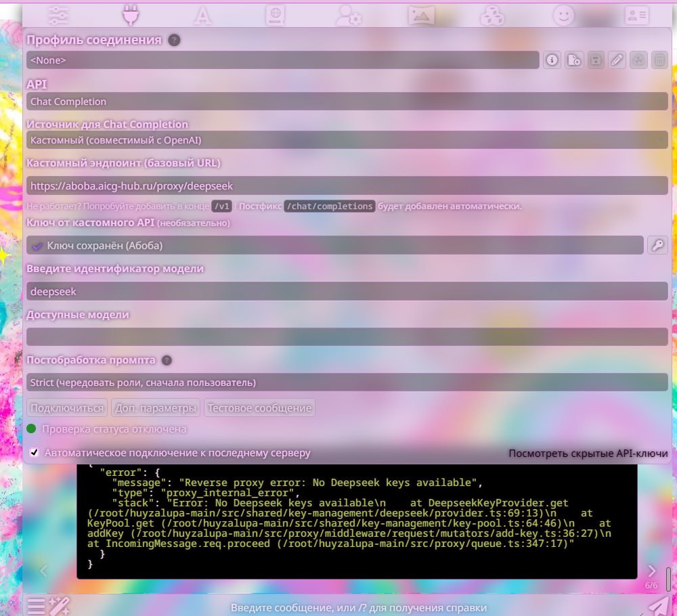The image size is (677, 616).
Task: Click the chat scrollbar on the right
Action: (668, 579)
